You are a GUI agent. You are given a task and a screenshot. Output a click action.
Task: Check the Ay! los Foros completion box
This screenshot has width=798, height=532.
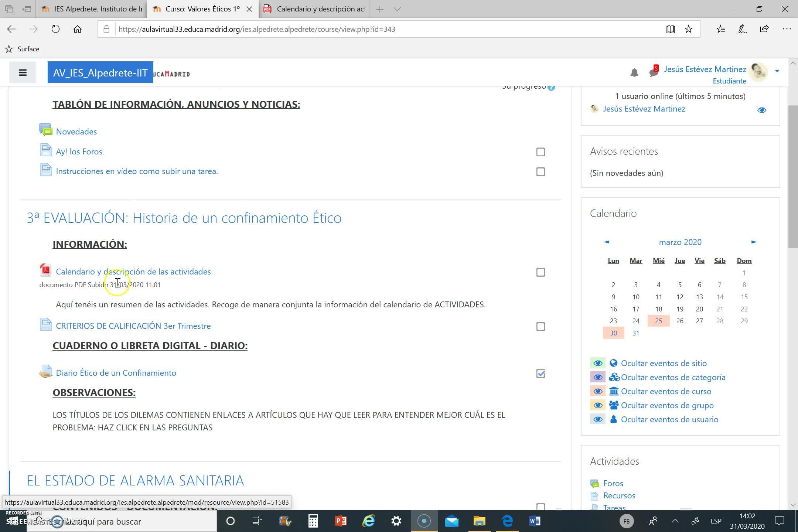pyautogui.click(x=540, y=152)
